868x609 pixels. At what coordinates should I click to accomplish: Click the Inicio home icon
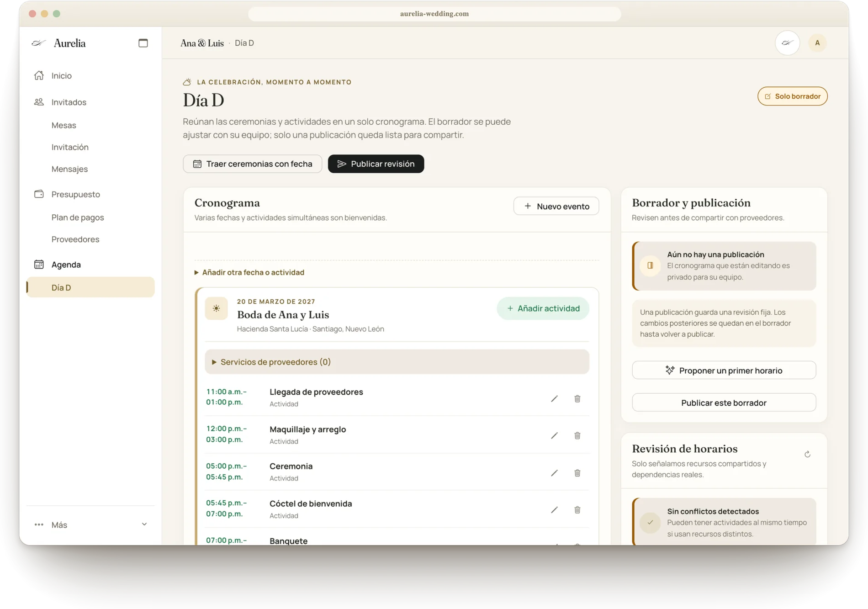pyautogui.click(x=39, y=75)
